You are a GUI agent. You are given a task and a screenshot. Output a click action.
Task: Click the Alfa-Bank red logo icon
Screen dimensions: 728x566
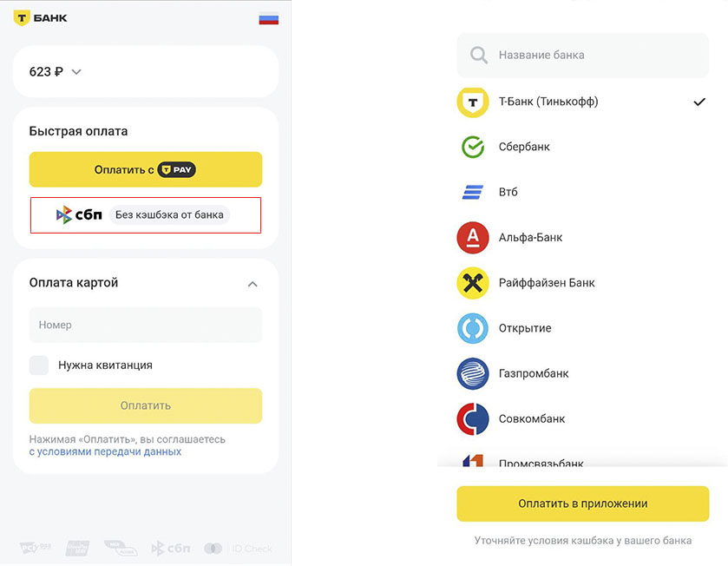point(473,237)
